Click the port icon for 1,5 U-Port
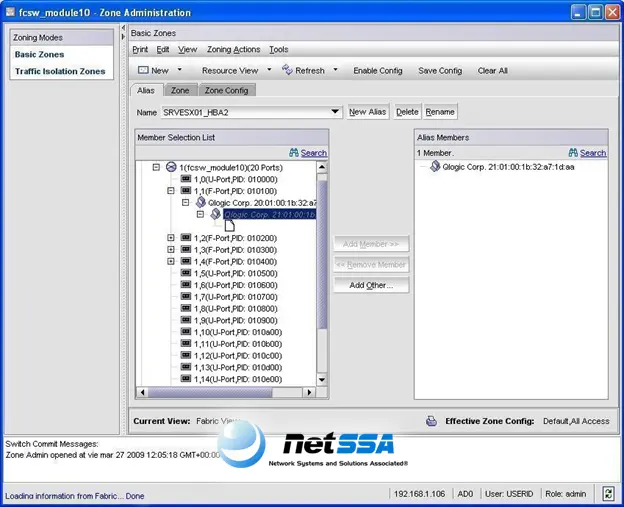This screenshot has width=624, height=507. pyautogui.click(x=186, y=273)
